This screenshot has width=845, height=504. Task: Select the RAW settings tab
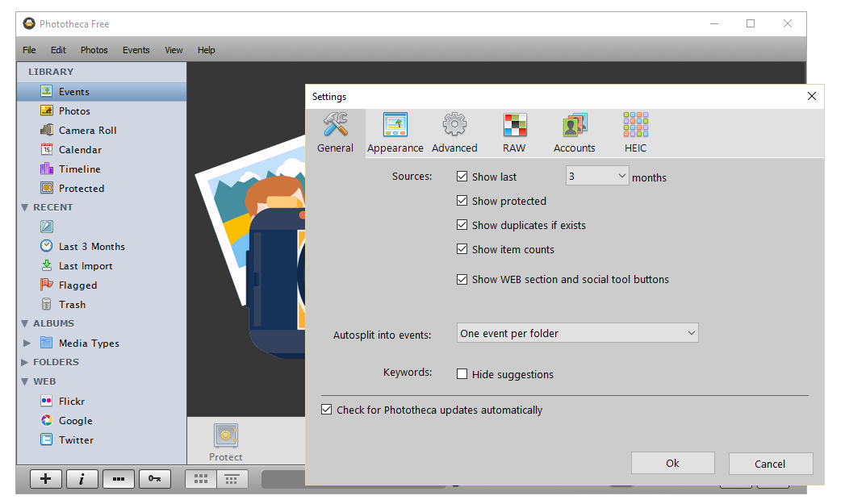click(x=514, y=133)
